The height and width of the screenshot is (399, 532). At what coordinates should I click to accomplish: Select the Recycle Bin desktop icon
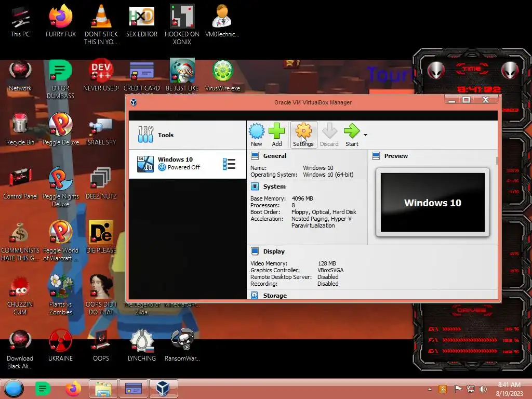20,130
